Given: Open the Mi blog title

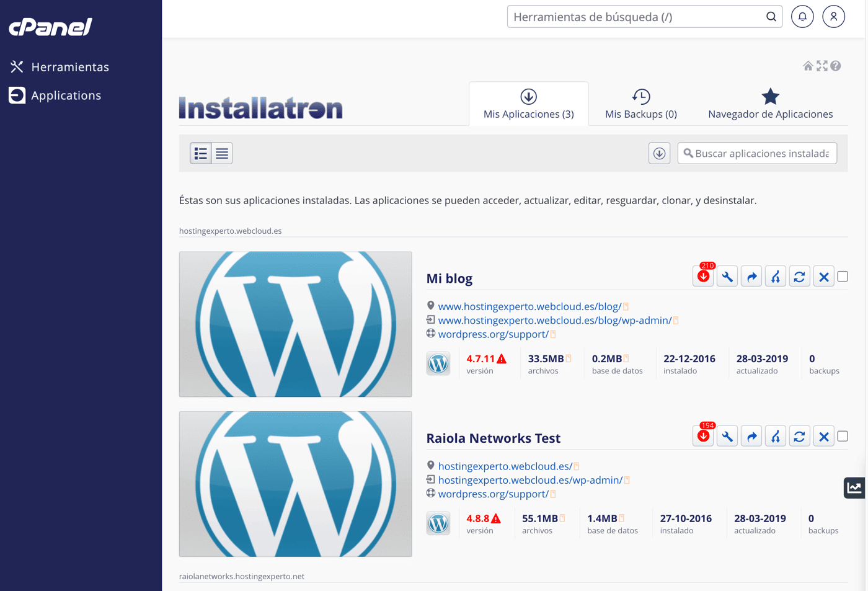Looking at the screenshot, I should 449,278.
